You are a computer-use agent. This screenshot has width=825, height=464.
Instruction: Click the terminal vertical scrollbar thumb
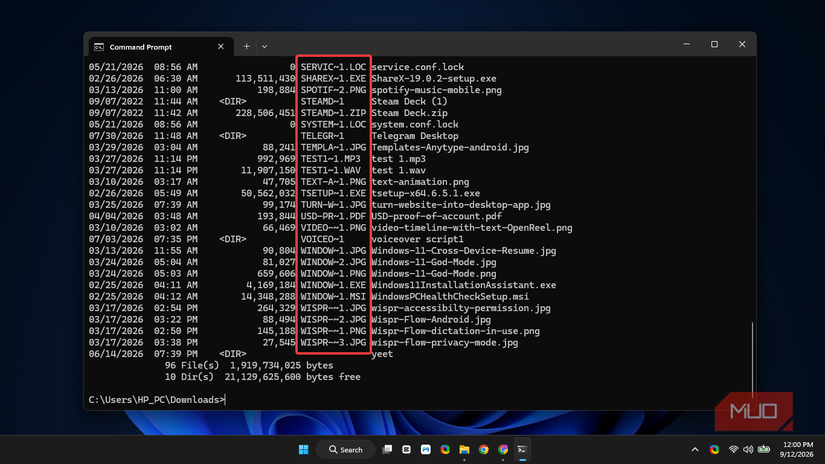click(752, 359)
